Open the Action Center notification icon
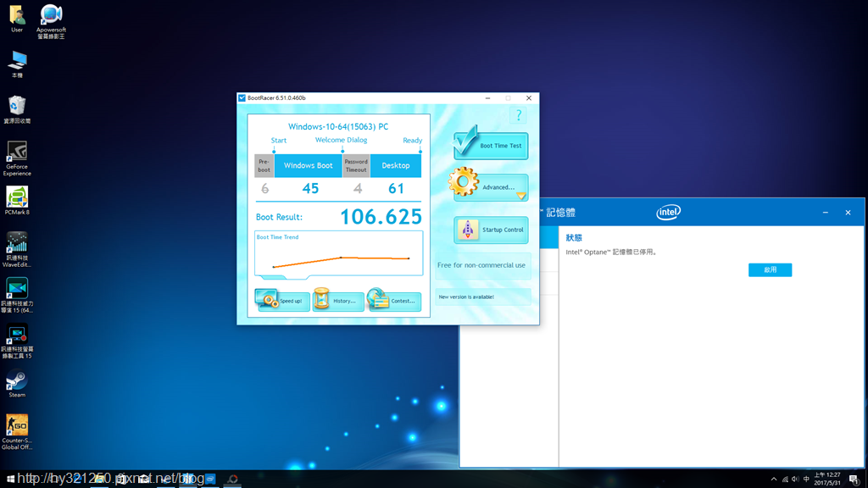The image size is (868, 488). click(x=854, y=480)
